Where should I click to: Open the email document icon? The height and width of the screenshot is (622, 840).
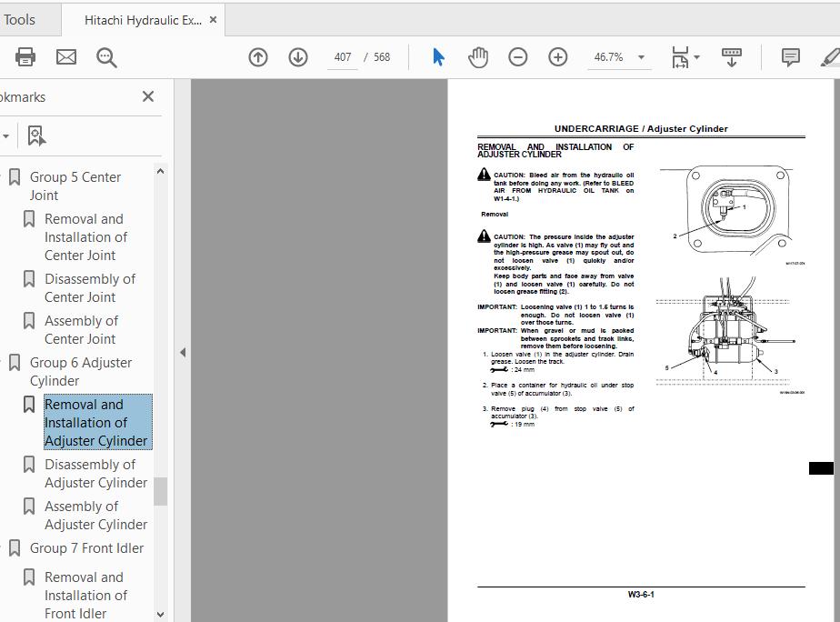click(x=65, y=56)
